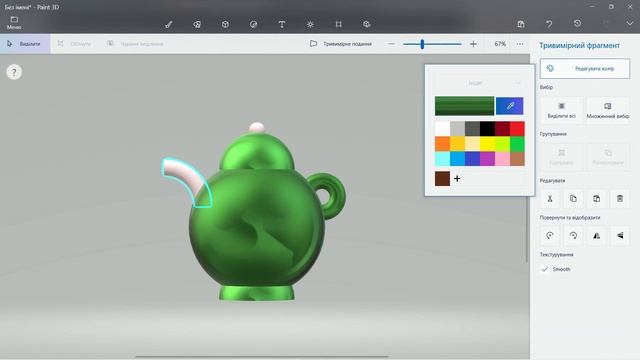The image size is (640, 360).
Task: Open the material dropdown in color popup
Action: click(480, 83)
